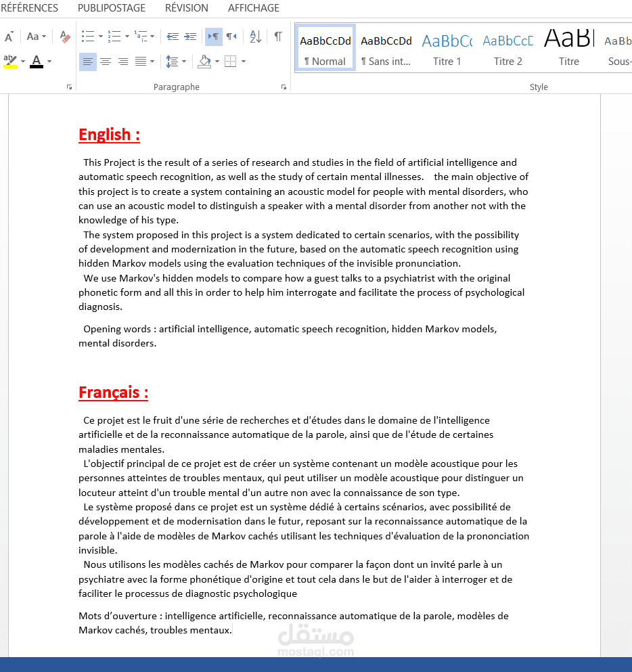Open the PUBLIPOSTAGE ribbon tab
The height and width of the screenshot is (672, 632).
point(111,8)
